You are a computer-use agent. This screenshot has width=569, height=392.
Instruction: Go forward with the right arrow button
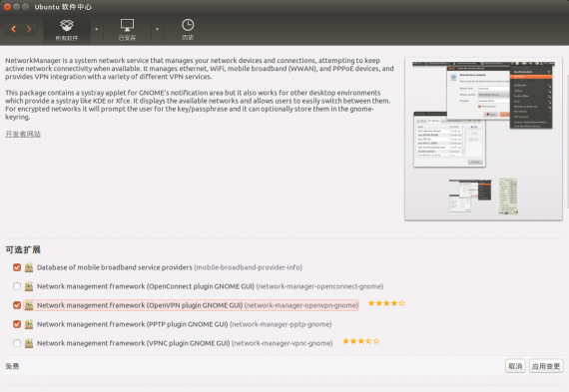29,29
